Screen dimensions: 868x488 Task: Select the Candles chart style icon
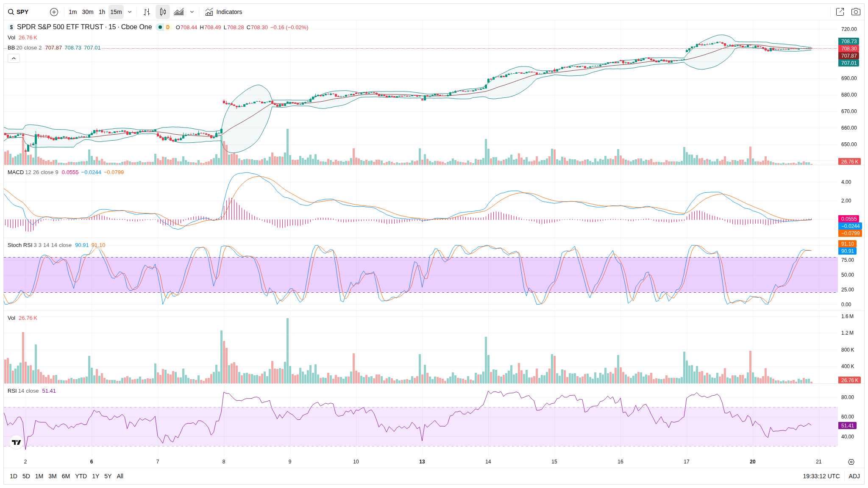(163, 12)
